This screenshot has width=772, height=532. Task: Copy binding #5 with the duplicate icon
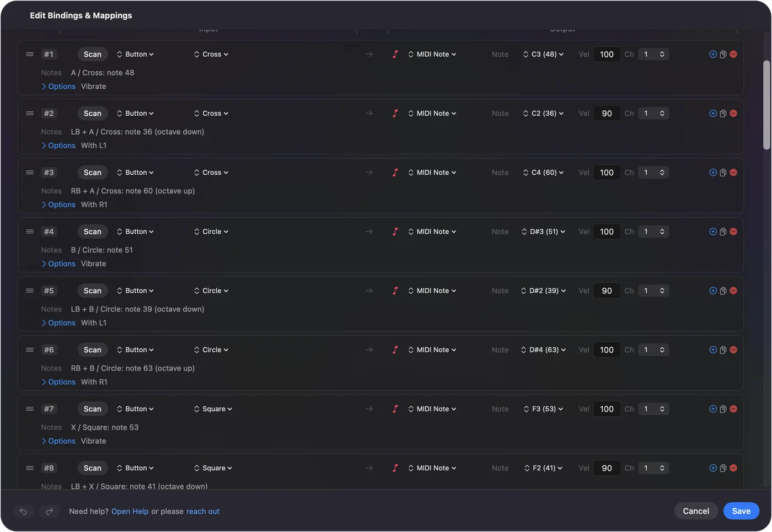723,291
